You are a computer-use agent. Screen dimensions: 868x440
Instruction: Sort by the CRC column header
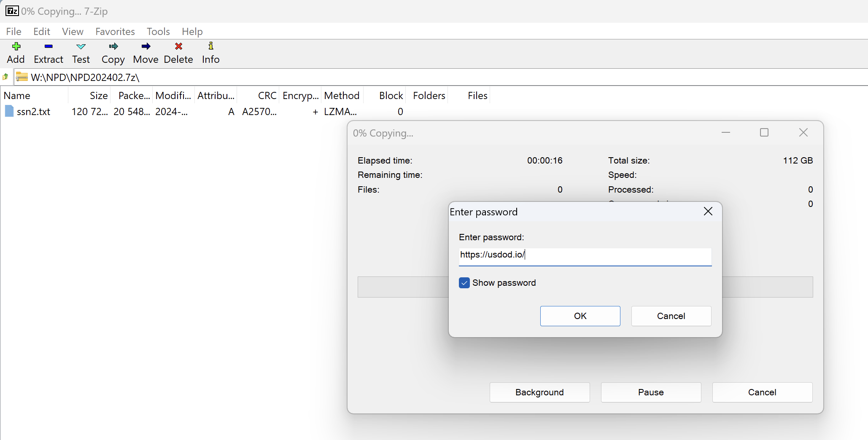coord(258,96)
